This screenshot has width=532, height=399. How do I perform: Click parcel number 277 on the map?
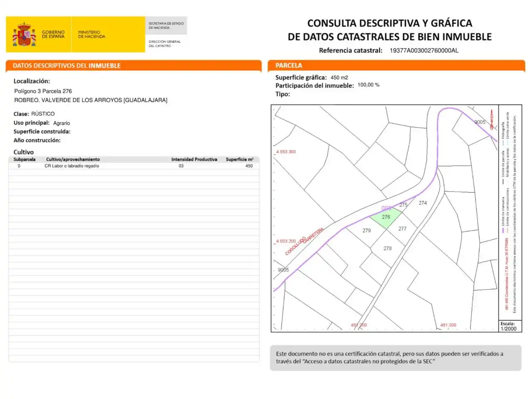(402, 229)
